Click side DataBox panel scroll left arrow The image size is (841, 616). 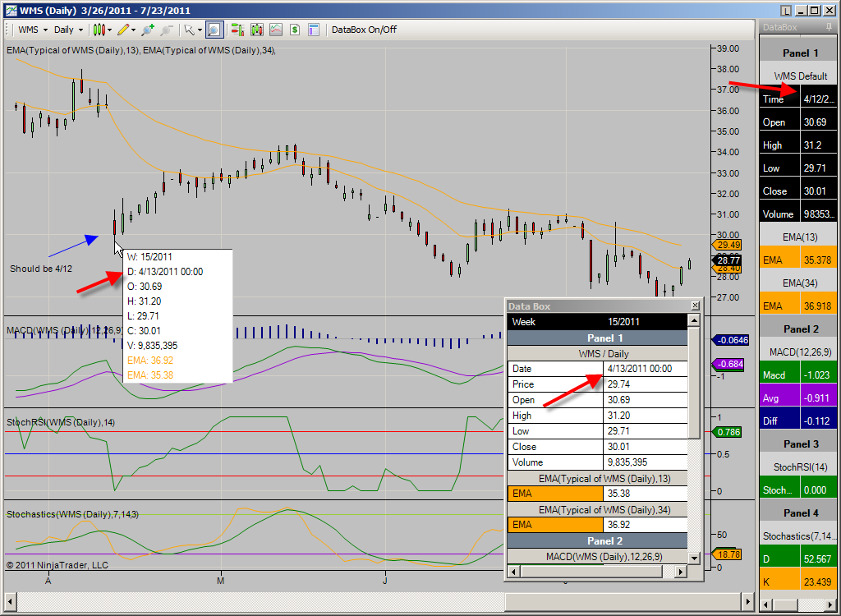(x=766, y=605)
